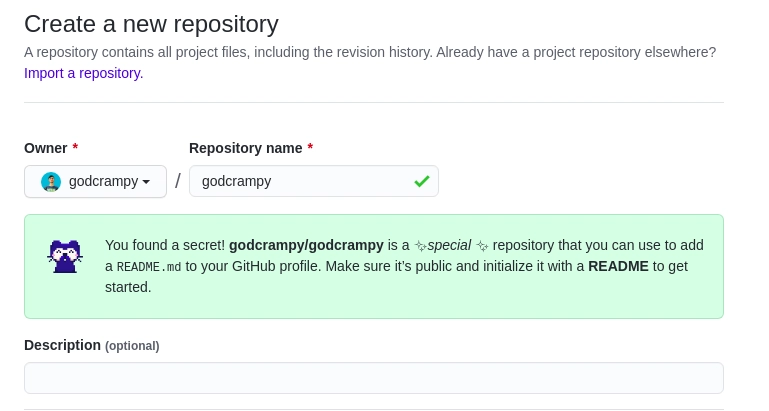Click the Import a repository link
769x411 pixels.
coord(83,73)
